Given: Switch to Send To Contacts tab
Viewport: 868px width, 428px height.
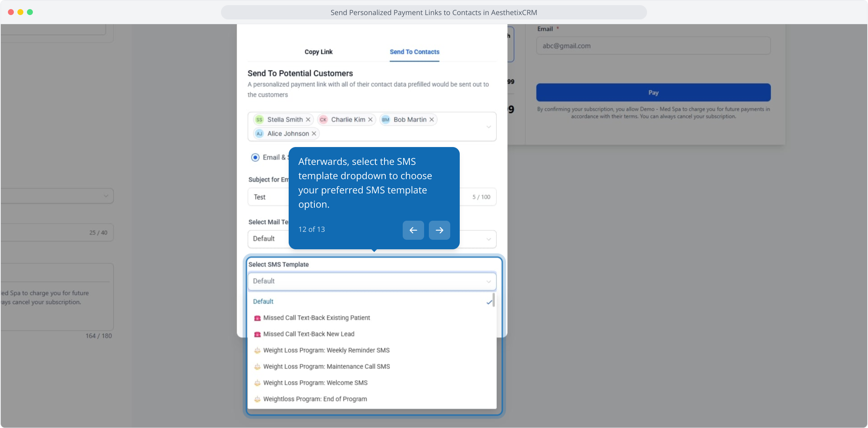Looking at the screenshot, I should click(414, 52).
